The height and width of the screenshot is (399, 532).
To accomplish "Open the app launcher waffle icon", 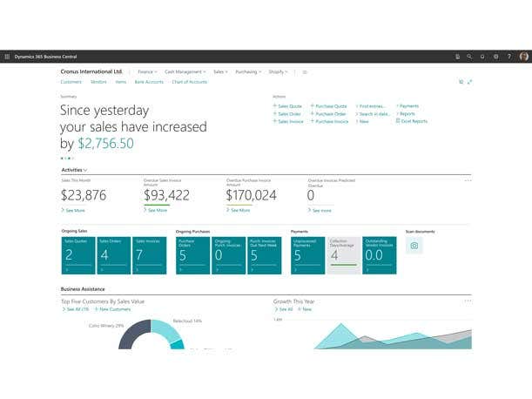I will [7, 57].
